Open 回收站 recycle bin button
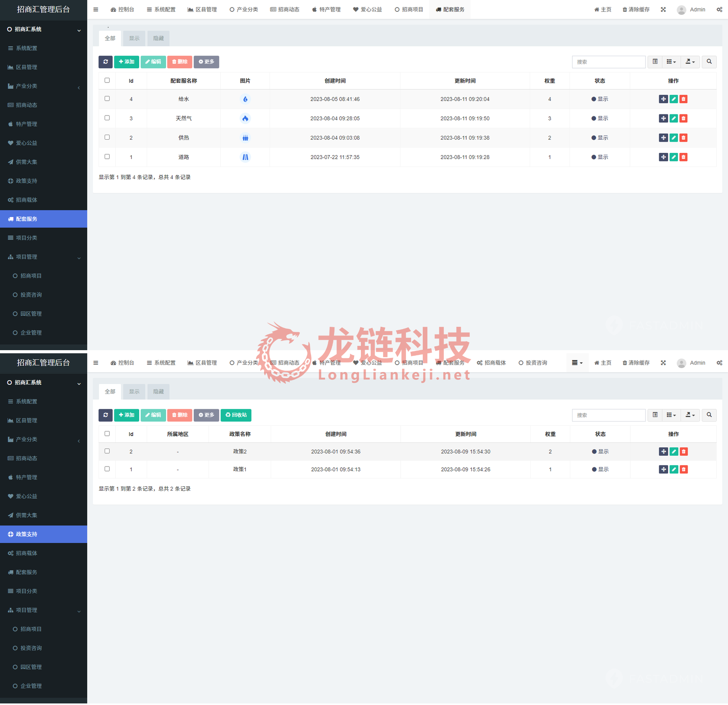 tap(236, 415)
